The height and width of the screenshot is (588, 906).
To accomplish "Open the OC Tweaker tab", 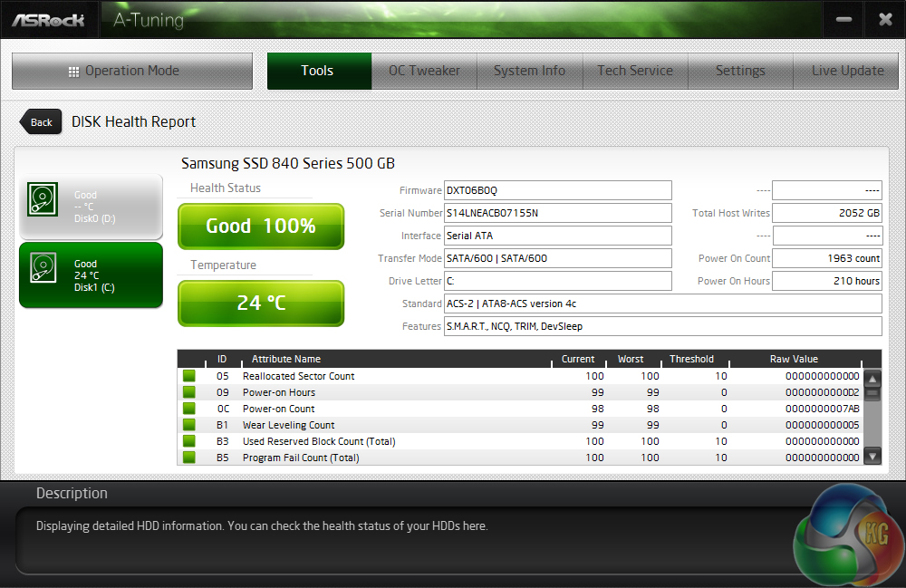I will pyautogui.click(x=424, y=71).
